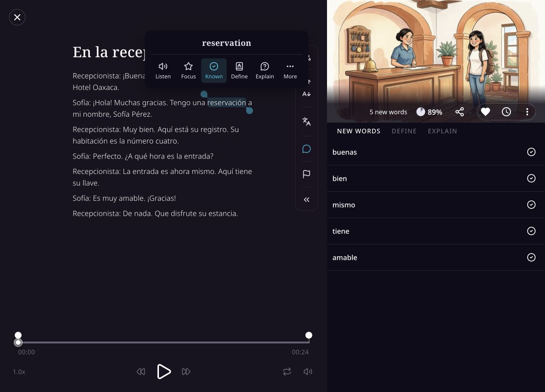Click the flag report icon

pyautogui.click(x=307, y=174)
